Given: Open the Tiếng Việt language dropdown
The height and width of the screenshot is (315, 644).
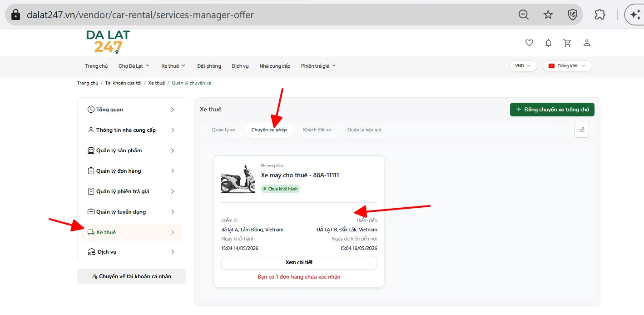Looking at the screenshot, I should coord(567,66).
